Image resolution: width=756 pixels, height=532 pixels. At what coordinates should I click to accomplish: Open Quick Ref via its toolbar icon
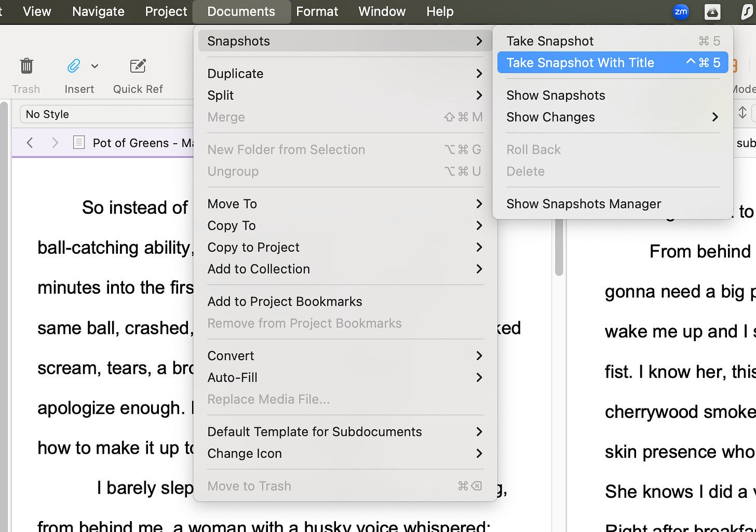click(x=138, y=66)
